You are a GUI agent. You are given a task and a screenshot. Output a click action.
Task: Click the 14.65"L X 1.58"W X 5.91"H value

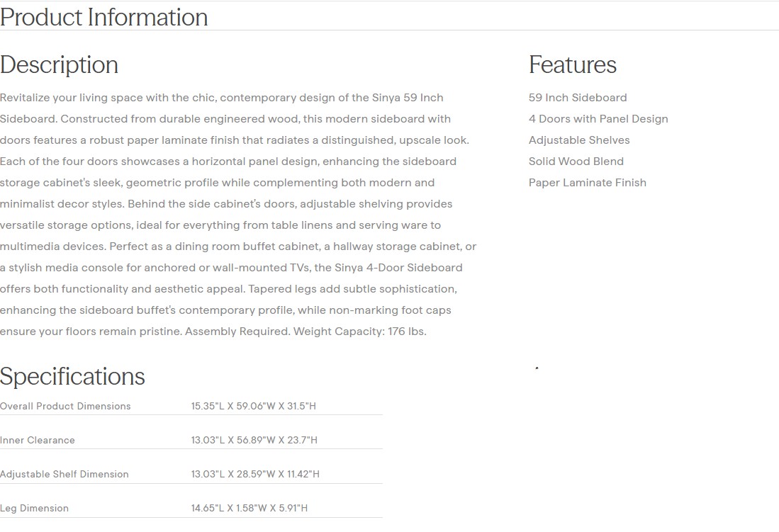point(250,508)
